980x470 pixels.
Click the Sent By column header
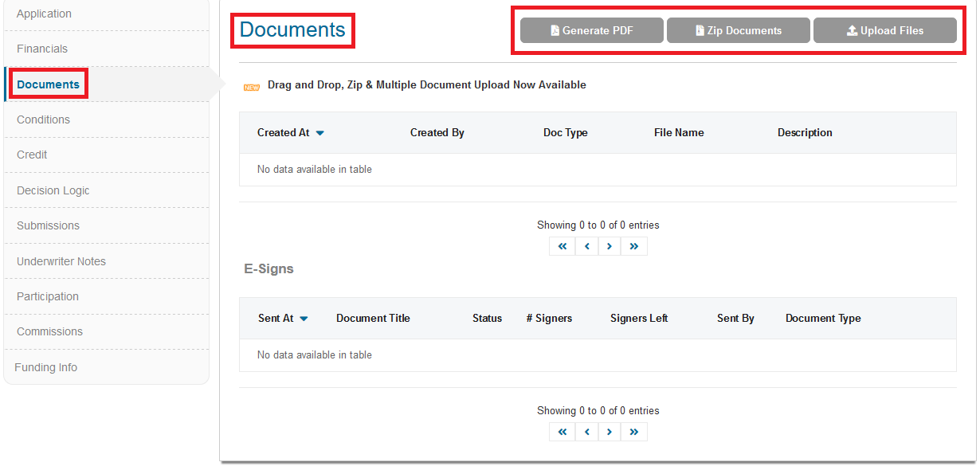(x=735, y=319)
